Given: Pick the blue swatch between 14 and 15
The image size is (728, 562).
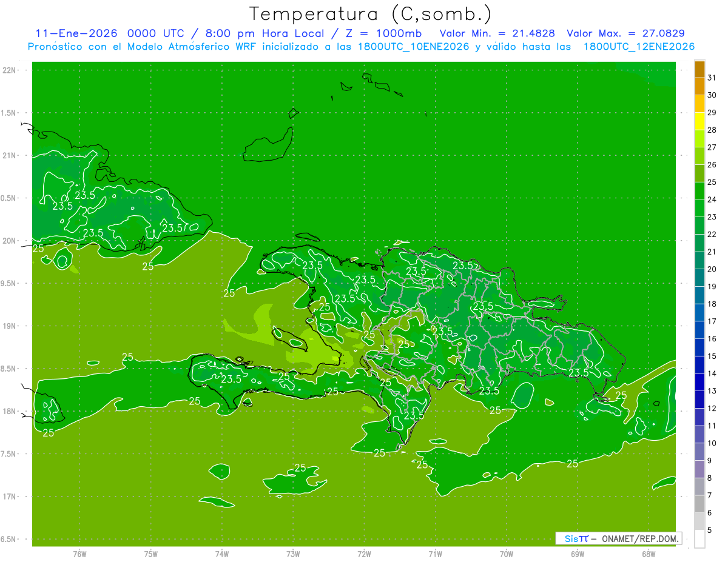Looking at the screenshot, I should coord(699,364).
